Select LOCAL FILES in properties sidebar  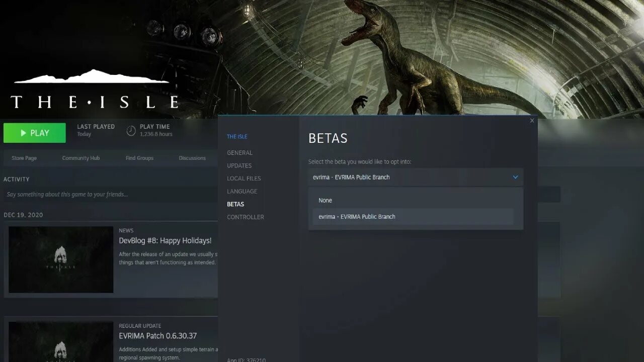(x=244, y=178)
